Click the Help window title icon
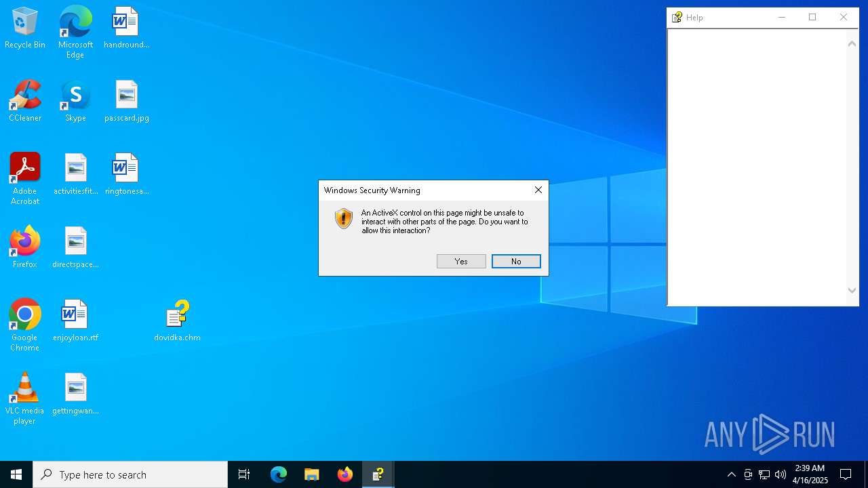 (677, 18)
